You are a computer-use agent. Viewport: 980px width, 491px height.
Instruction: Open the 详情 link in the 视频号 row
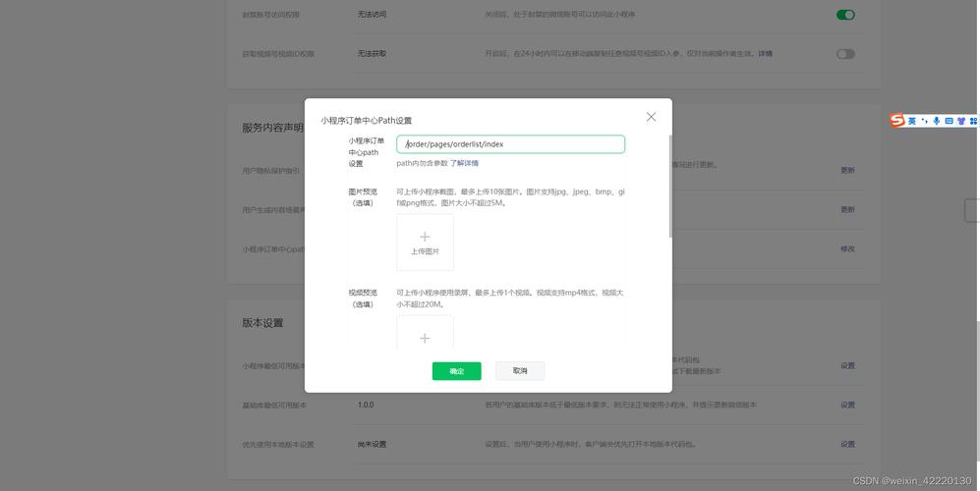pyautogui.click(x=766, y=54)
